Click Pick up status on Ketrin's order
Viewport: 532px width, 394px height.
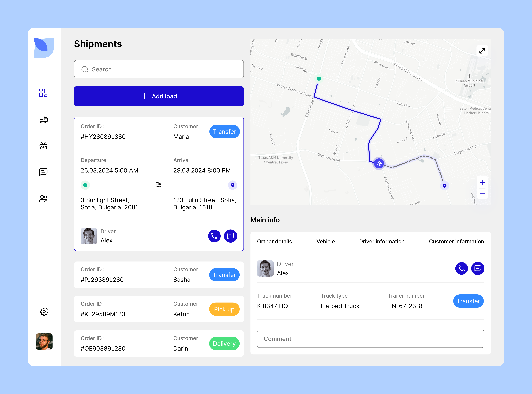(x=224, y=309)
